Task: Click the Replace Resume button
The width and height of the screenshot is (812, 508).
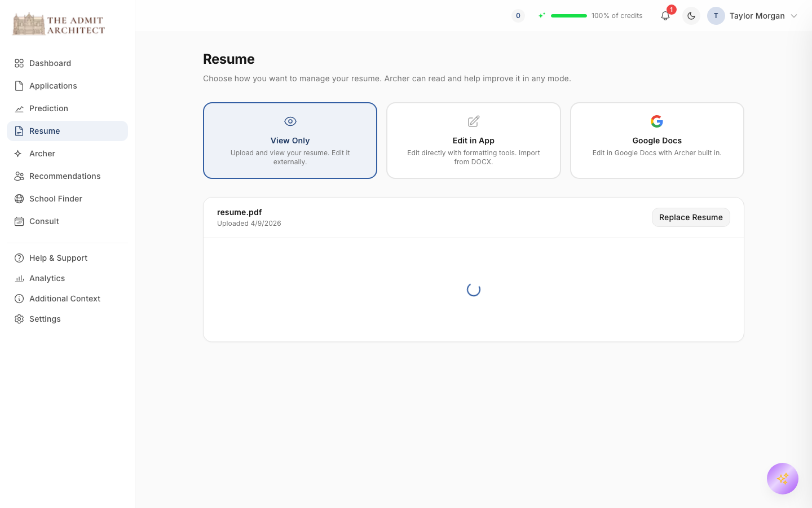Action: click(691, 217)
